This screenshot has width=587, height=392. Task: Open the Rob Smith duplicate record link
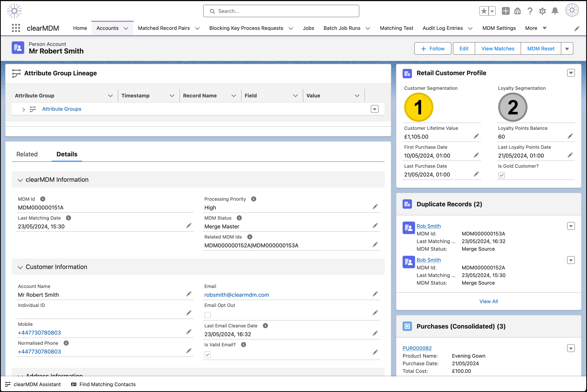428,226
